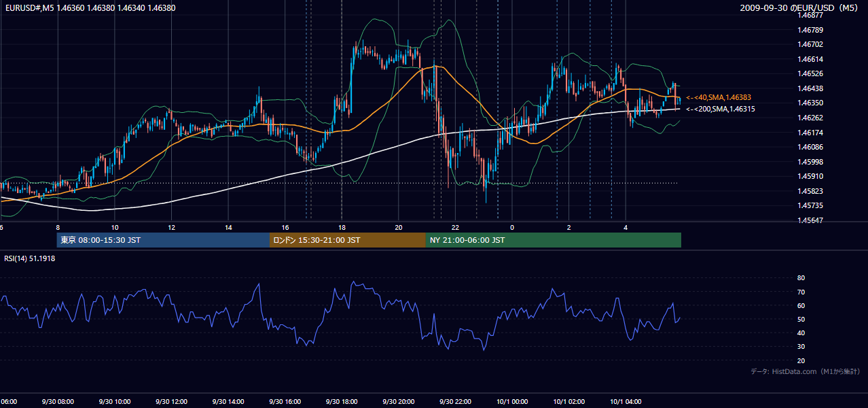Click RSI scale value 80
Screen dimensions: 868x408
point(801,278)
